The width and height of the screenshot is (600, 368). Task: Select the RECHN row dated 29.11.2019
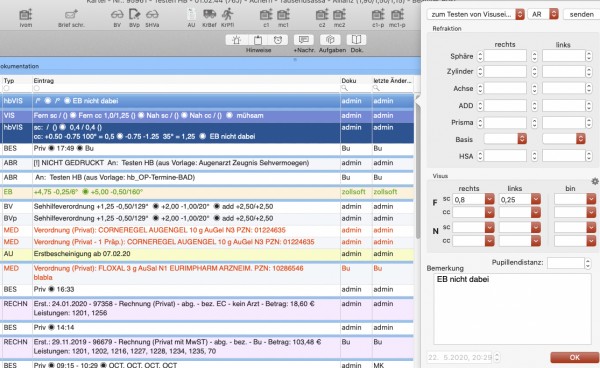[x=207, y=347]
